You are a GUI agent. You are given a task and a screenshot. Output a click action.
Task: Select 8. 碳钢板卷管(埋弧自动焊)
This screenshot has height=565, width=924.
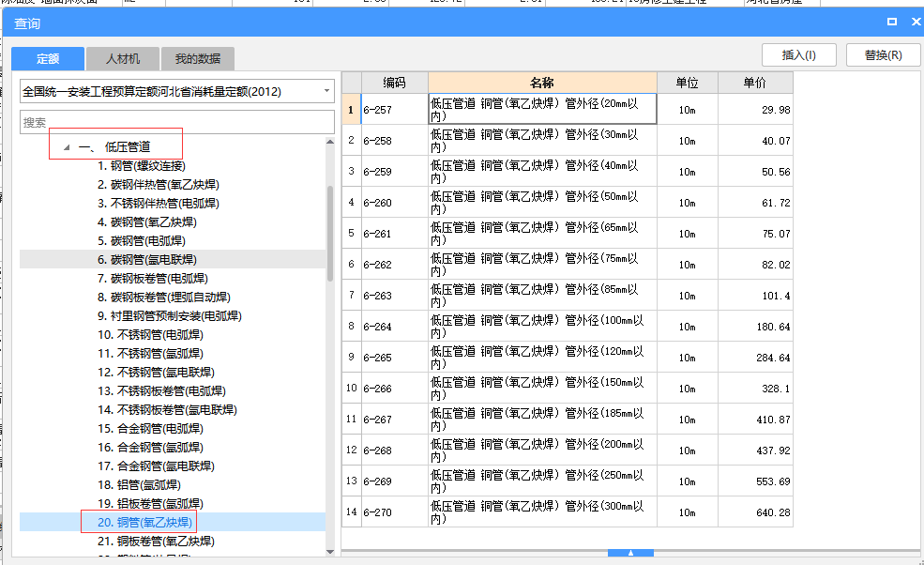[164, 298]
